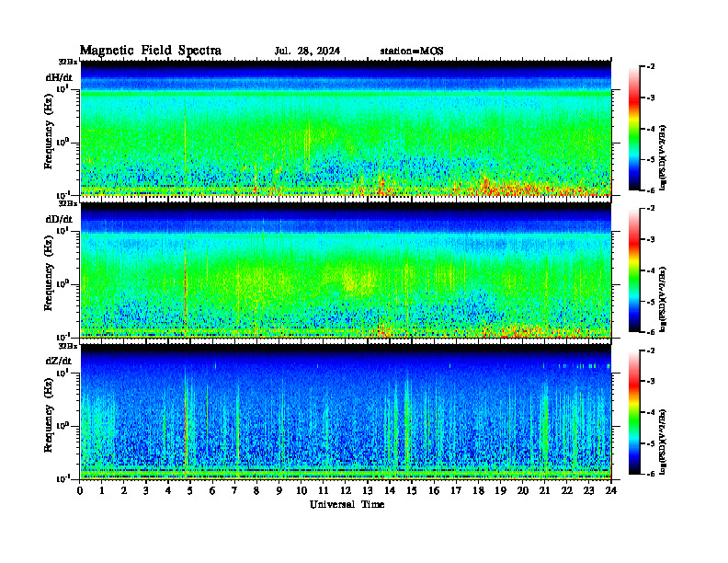Click the "dZ/dt" panel label

coord(59,361)
